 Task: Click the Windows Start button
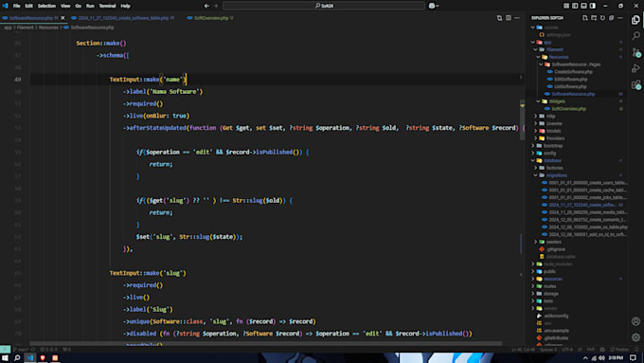(5, 357)
